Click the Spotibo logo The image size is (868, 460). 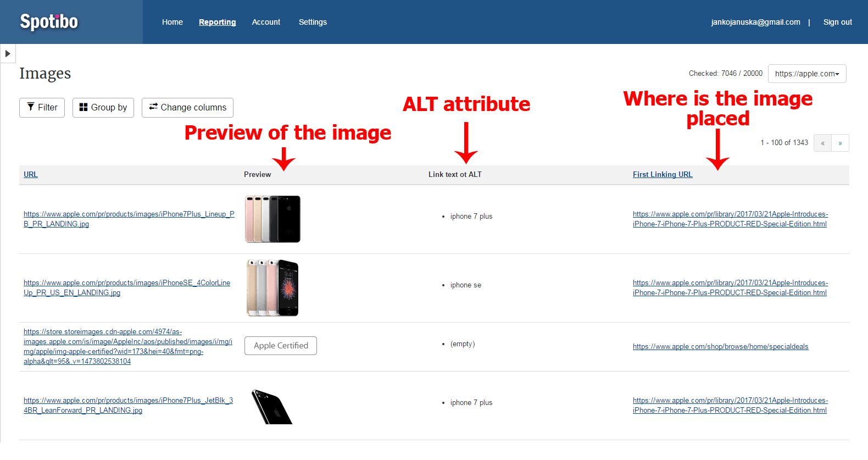click(49, 22)
